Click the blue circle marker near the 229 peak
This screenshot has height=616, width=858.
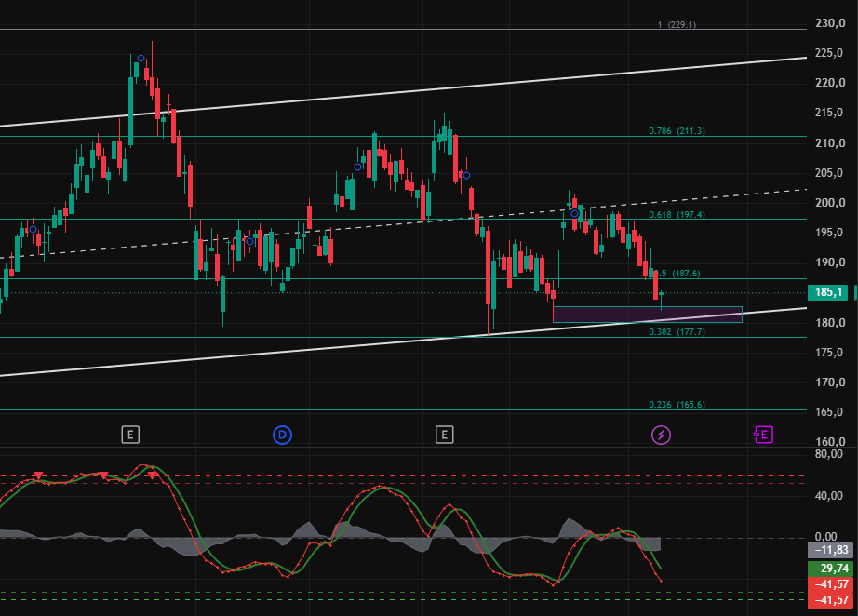(141, 58)
